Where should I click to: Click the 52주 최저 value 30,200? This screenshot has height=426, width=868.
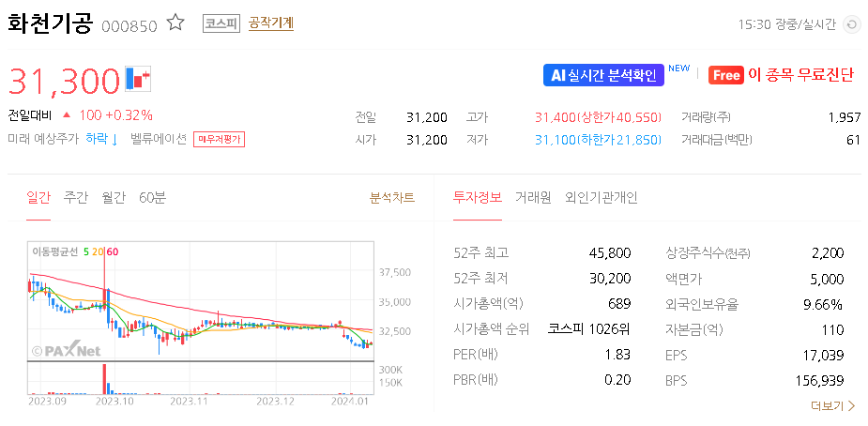610,279
